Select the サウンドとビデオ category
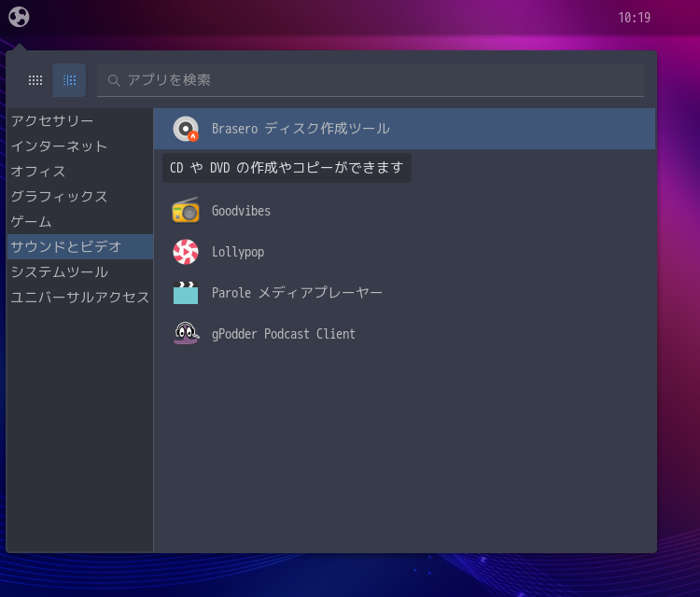700x597 pixels. 80,247
